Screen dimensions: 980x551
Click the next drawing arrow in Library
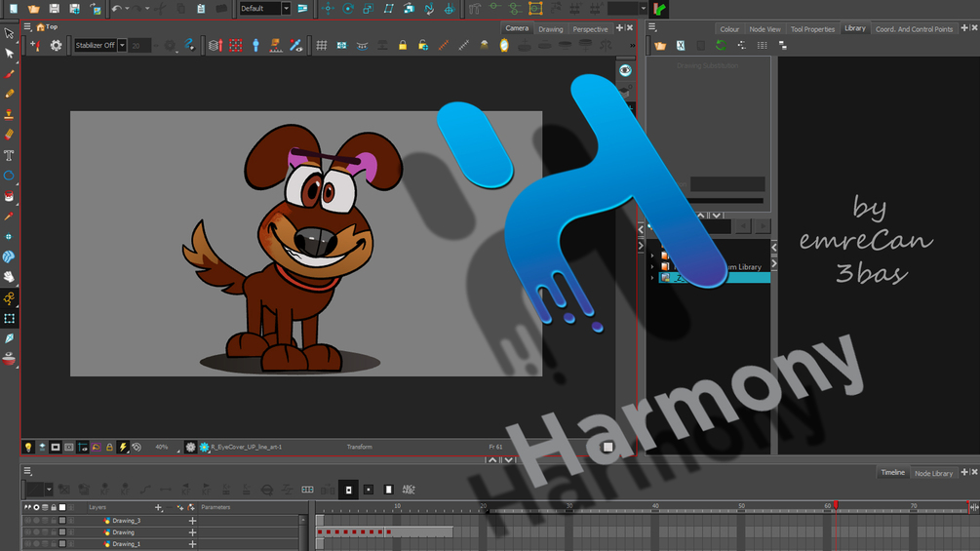click(x=763, y=226)
